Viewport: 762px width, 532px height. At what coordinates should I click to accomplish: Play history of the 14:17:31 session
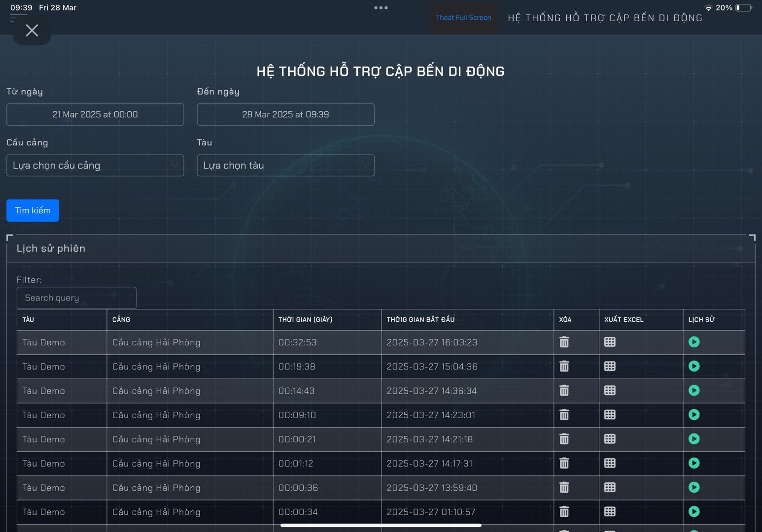[x=694, y=463]
